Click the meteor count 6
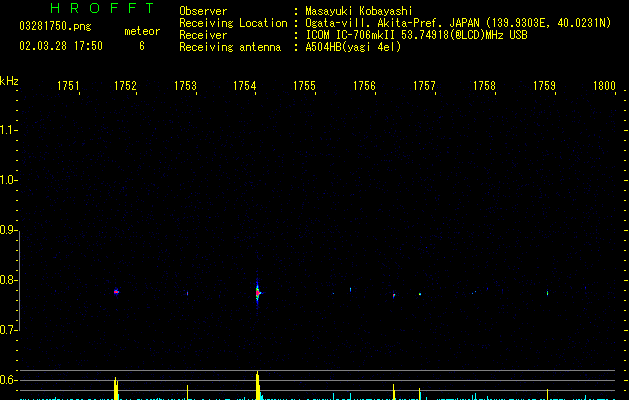 (142, 46)
